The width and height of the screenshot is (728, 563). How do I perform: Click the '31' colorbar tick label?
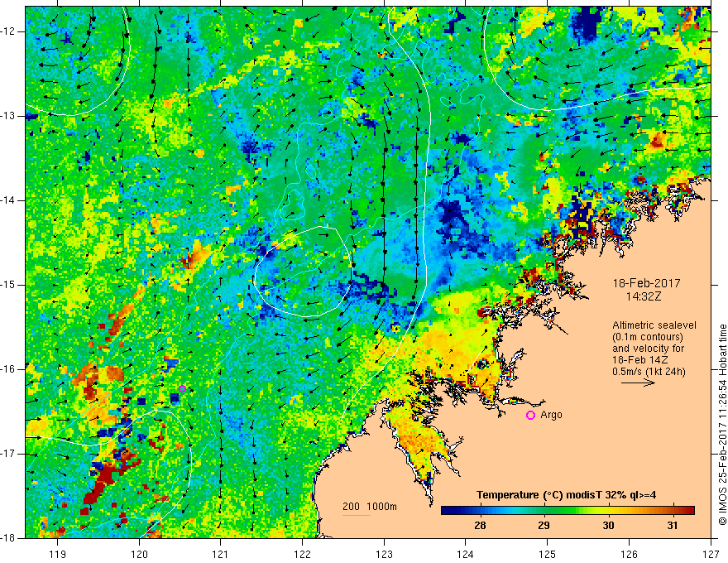673,526
